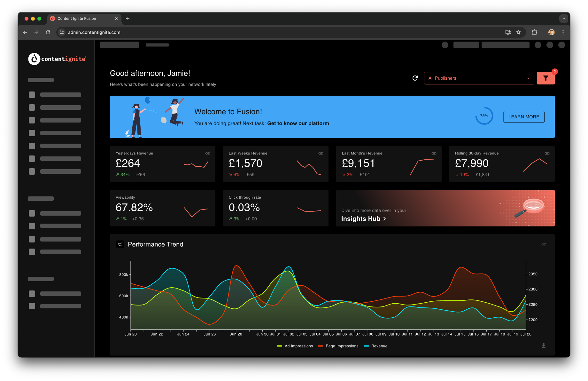Click the install app icon in address bar
This screenshot has height=381, width=588.
click(x=508, y=32)
